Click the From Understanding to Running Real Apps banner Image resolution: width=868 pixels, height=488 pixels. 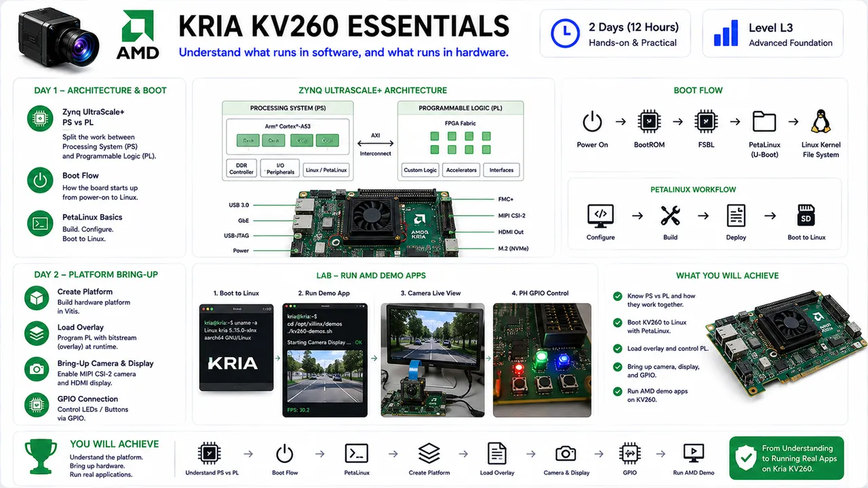pyautogui.click(x=787, y=458)
